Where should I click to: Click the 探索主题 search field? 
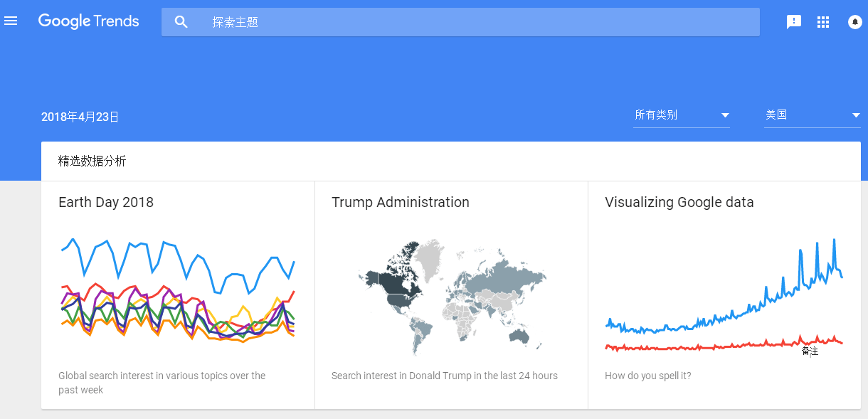[470, 22]
